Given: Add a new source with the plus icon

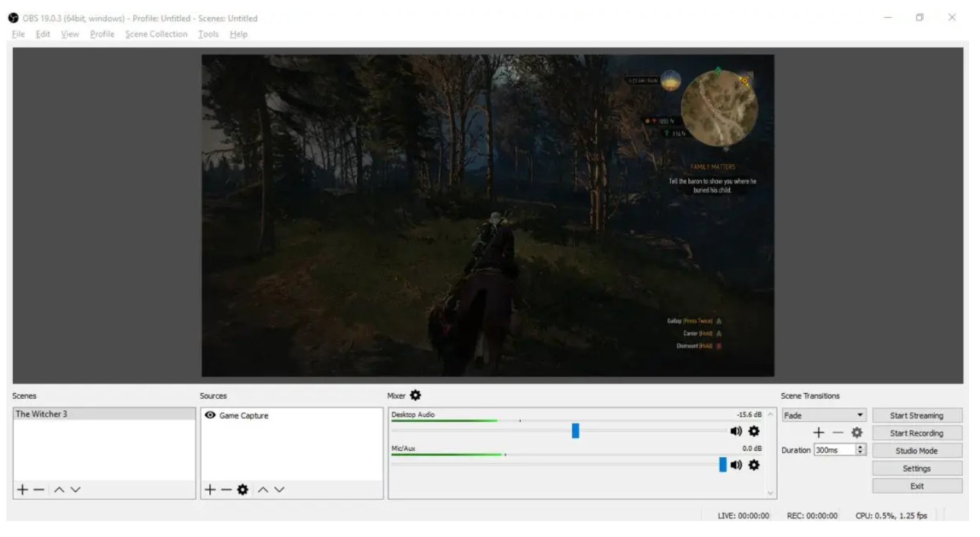Looking at the screenshot, I should 210,490.
